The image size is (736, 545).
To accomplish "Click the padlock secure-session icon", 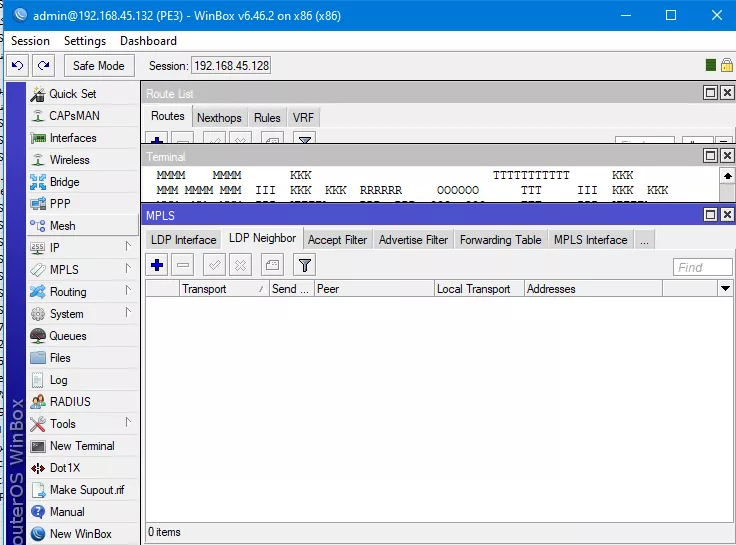I will [727, 65].
